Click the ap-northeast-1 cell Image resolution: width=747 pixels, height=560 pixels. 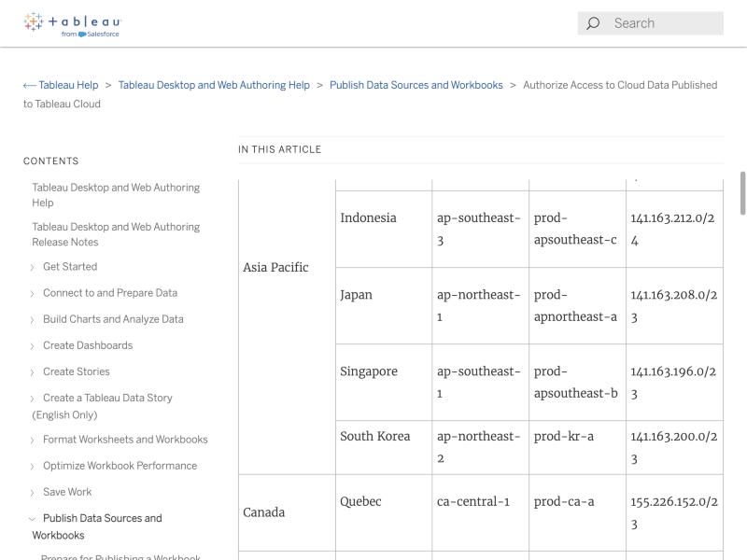click(481, 306)
